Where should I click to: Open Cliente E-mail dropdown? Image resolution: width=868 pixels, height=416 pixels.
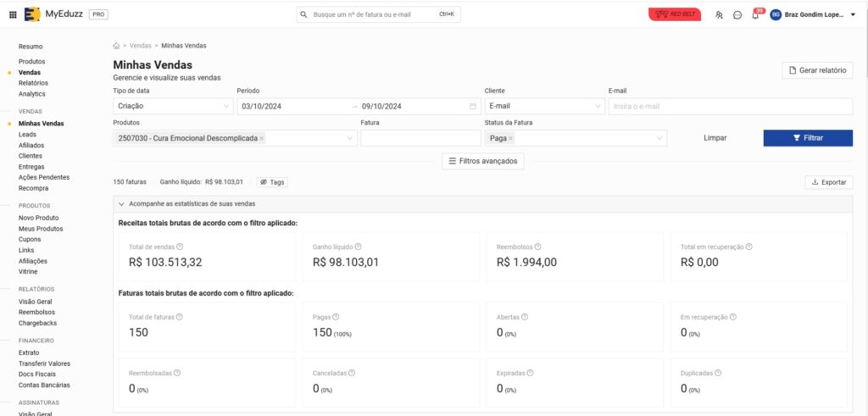545,106
